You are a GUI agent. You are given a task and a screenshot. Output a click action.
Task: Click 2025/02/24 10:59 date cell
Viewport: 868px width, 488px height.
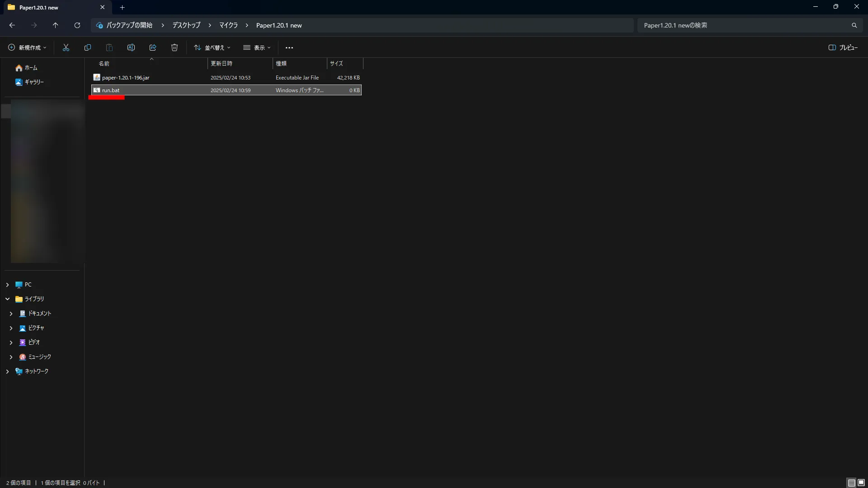click(231, 90)
